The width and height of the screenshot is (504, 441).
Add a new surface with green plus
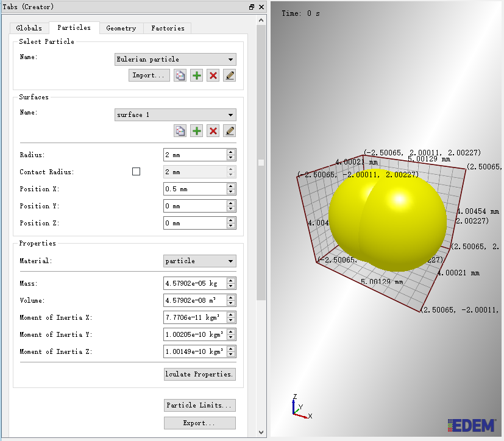196,131
